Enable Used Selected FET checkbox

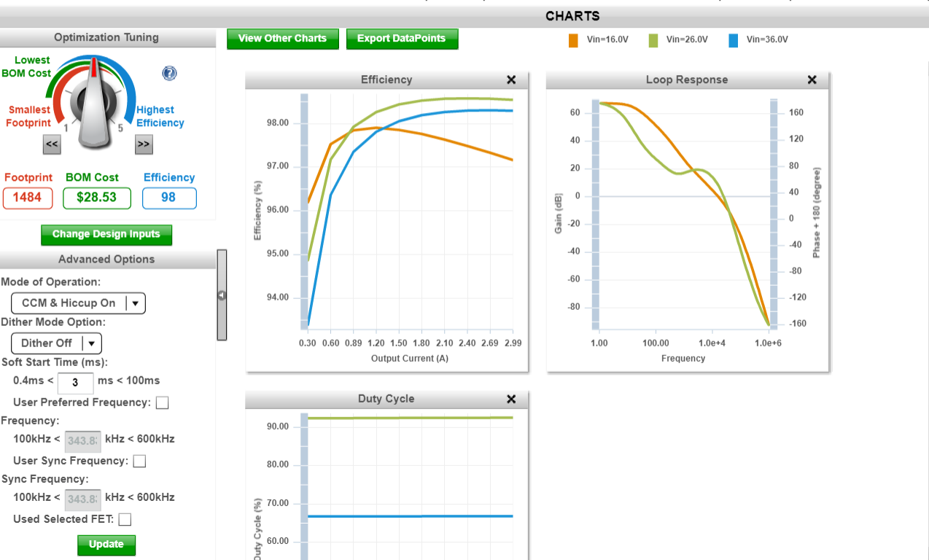[125, 520]
